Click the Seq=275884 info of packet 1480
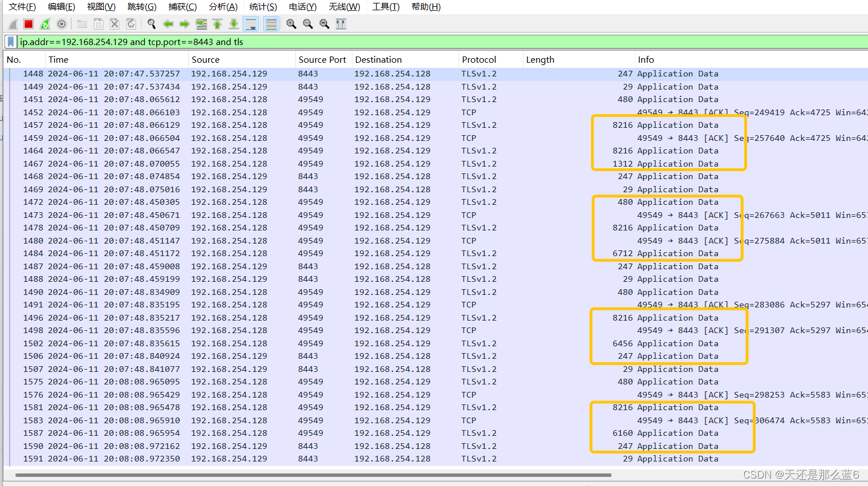Screen dimensions: 868x486 759,241
